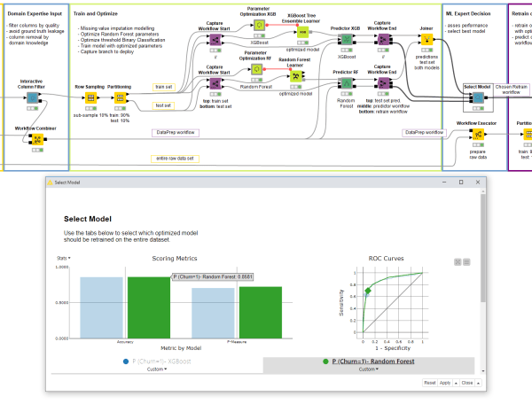Image resolution: width=532 pixels, height=404 pixels.
Task: Open the ROC Curves hamburger menu icon
Action: tap(467, 262)
